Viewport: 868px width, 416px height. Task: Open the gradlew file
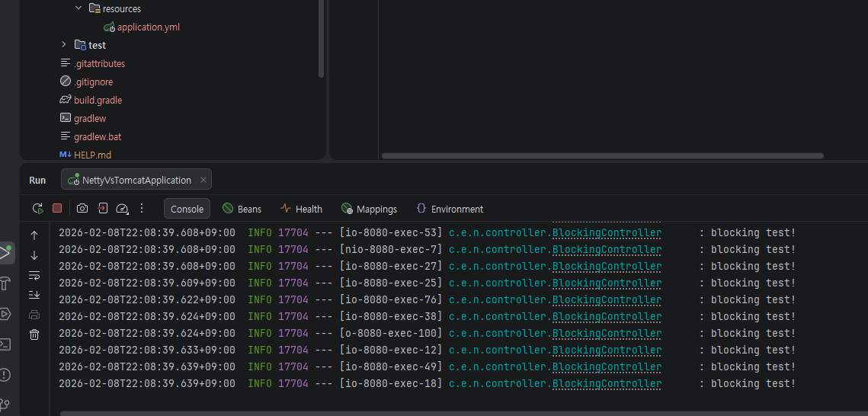click(83, 118)
